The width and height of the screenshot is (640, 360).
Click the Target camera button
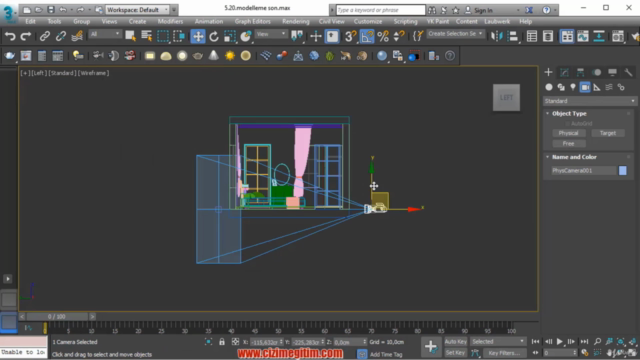coord(608,133)
